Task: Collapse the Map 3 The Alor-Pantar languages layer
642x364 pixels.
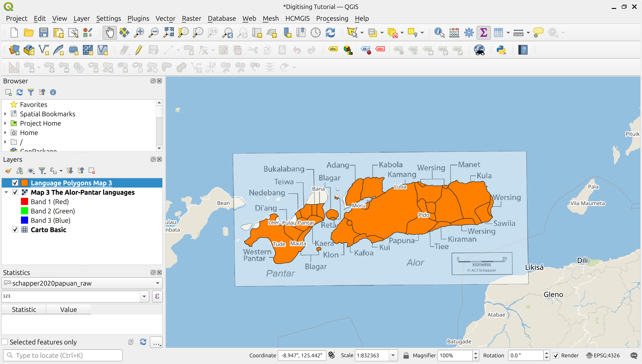Action: click(x=6, y=192)
